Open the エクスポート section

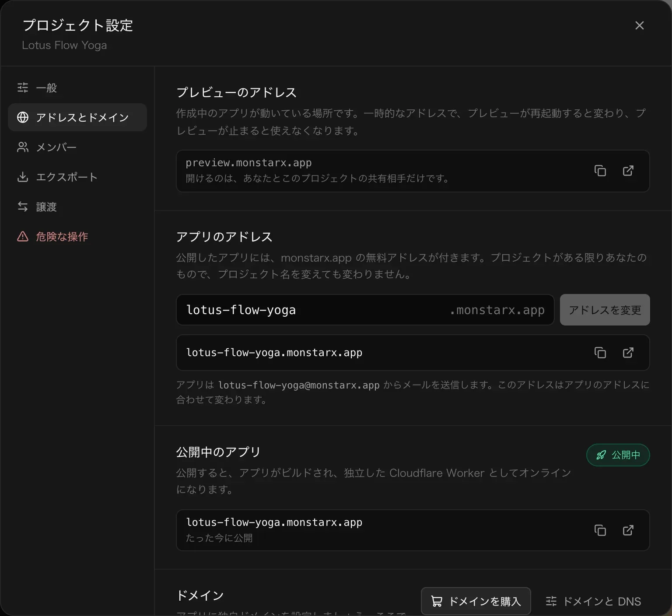click(x=77, y=177)
